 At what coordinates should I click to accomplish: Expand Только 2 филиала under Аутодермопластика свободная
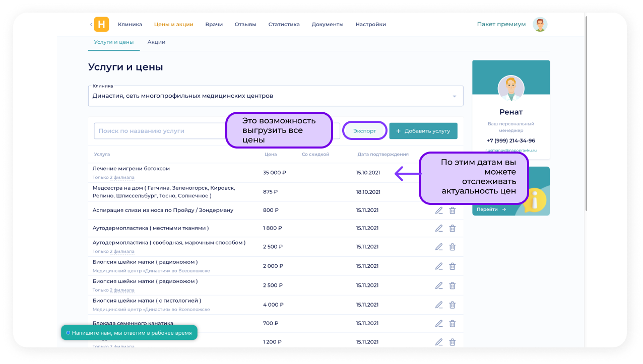pos(113,251)
